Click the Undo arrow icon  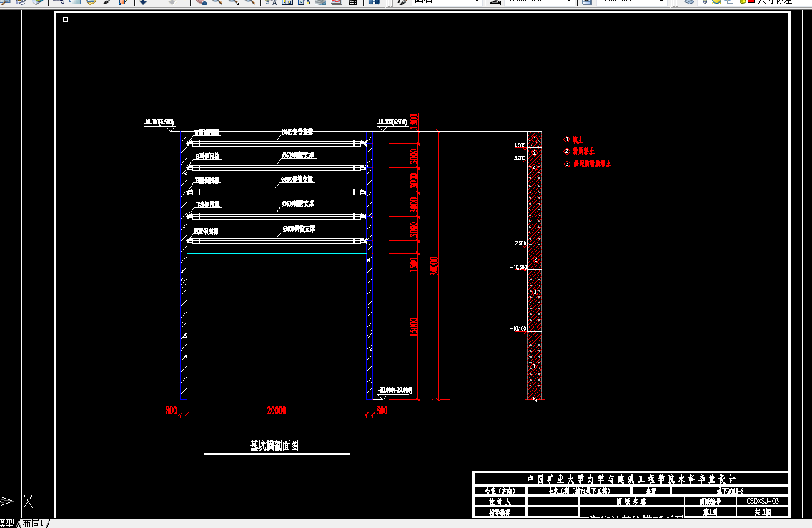point(144,1)
